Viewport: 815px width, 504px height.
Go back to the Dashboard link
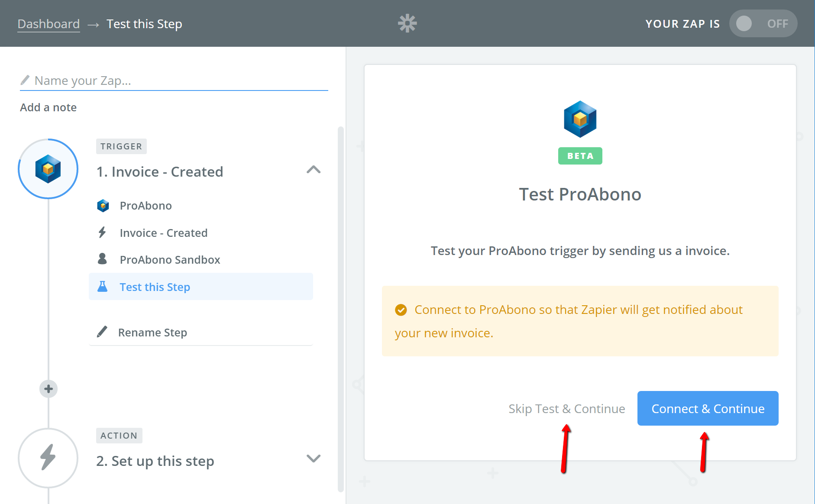pos(49,24)
